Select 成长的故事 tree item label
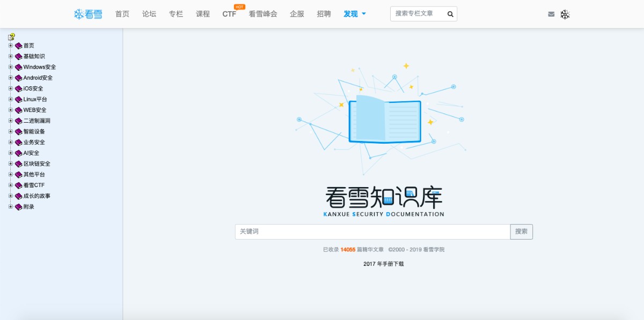Screen dimensions: 644x320 coord(37,196)
